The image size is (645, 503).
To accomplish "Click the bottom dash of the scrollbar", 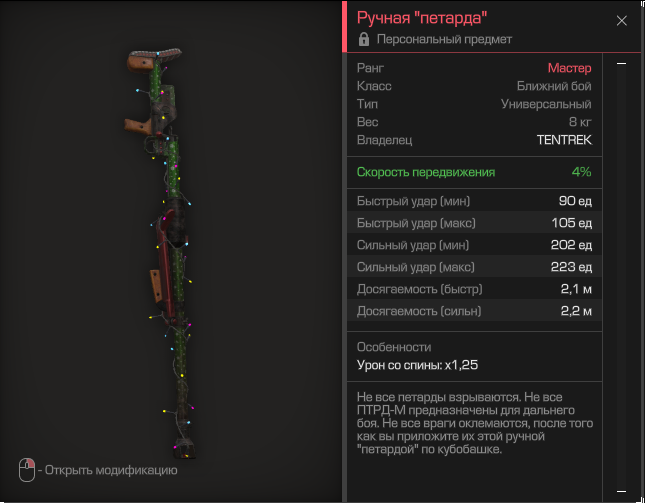I will click(621, 491).
